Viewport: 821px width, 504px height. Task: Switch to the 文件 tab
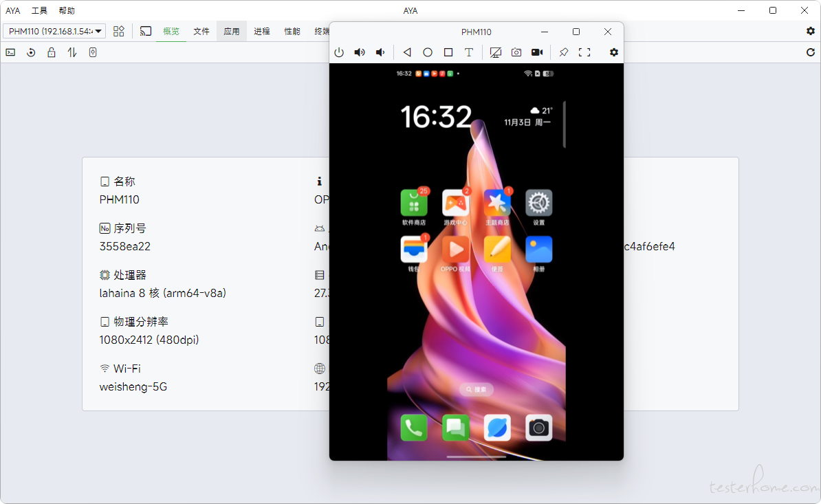click(201, 31)
